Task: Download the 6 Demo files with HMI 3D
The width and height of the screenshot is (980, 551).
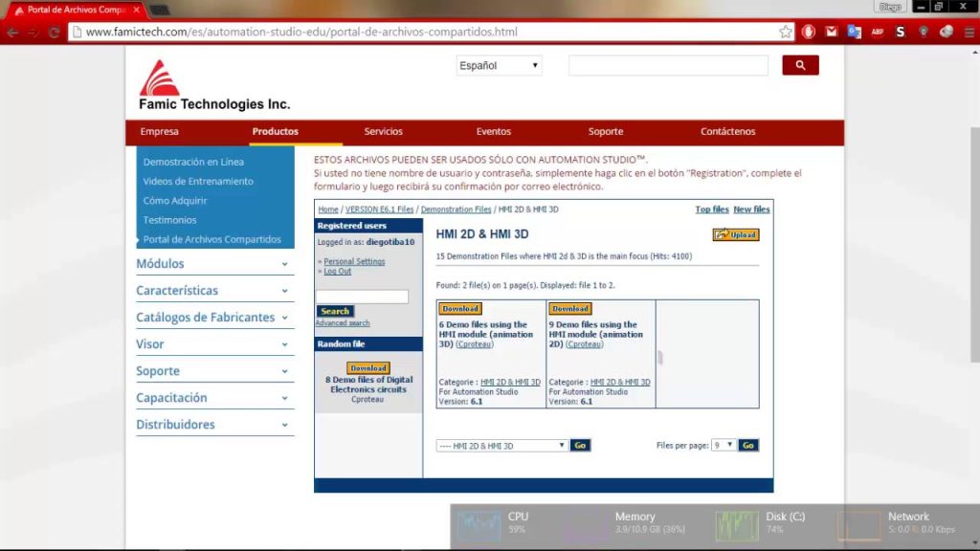Action: tap(460, 308)
